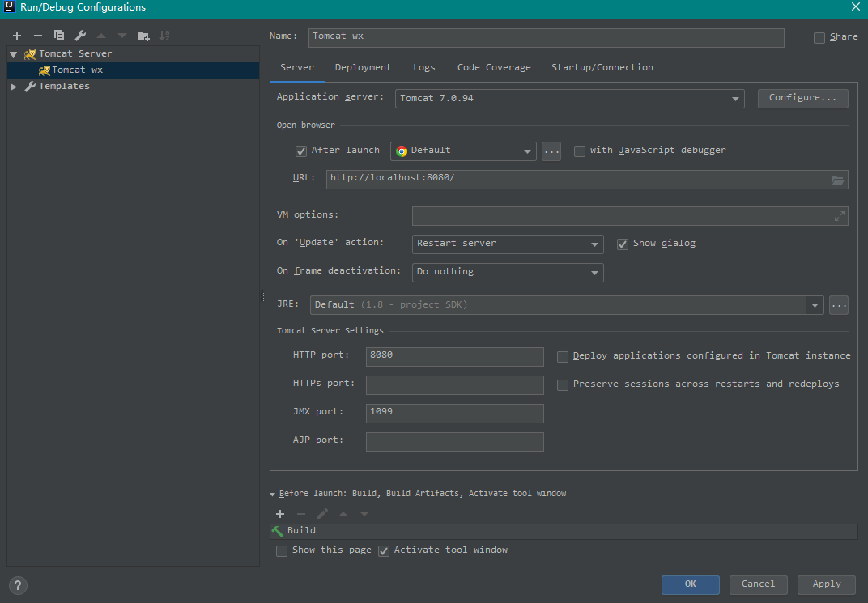Click the Cancel button
The image size is (868, 603).
tap(759, 584)
